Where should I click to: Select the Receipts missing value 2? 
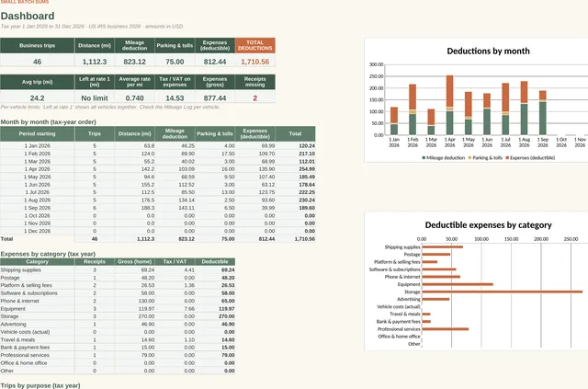coord(255,98)
